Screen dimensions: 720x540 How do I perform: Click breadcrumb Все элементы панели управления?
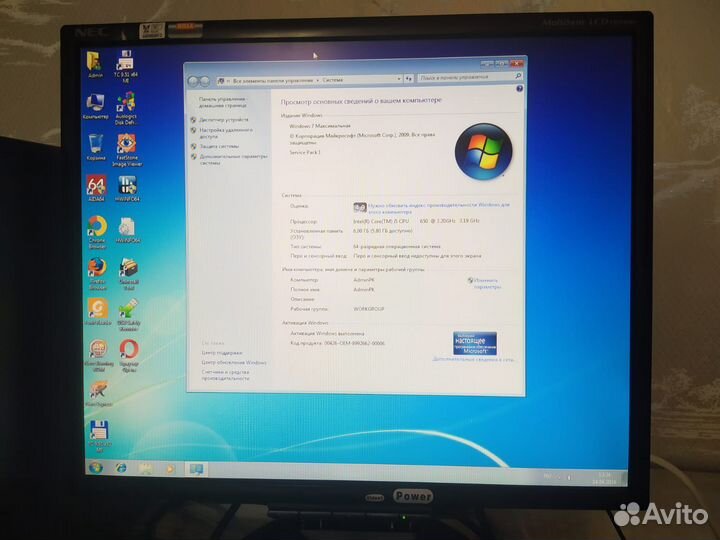point(273,80)
